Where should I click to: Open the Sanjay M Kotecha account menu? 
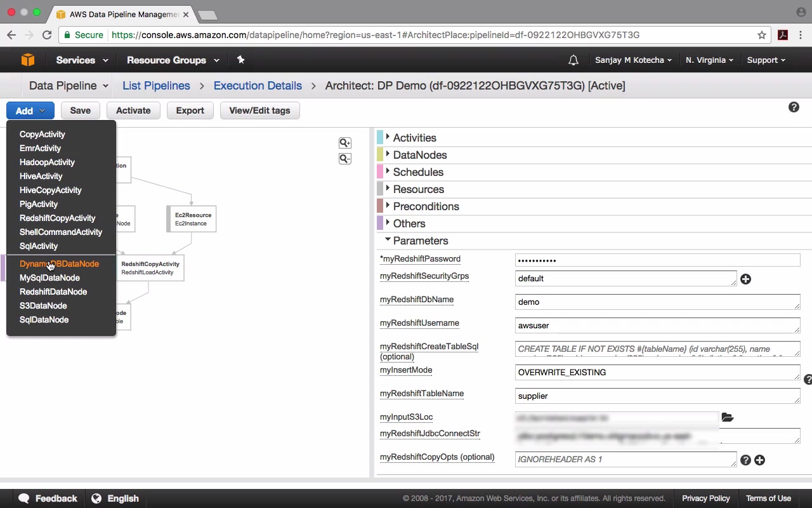634,60
